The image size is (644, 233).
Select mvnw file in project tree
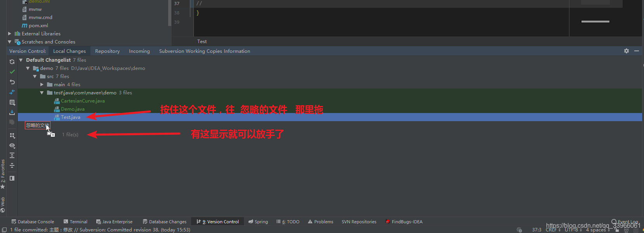coord(35,9)
